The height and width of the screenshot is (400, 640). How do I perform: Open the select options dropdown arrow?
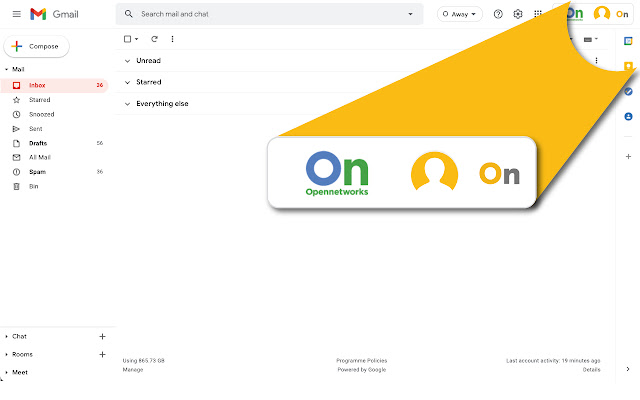(x=137, y=39)
